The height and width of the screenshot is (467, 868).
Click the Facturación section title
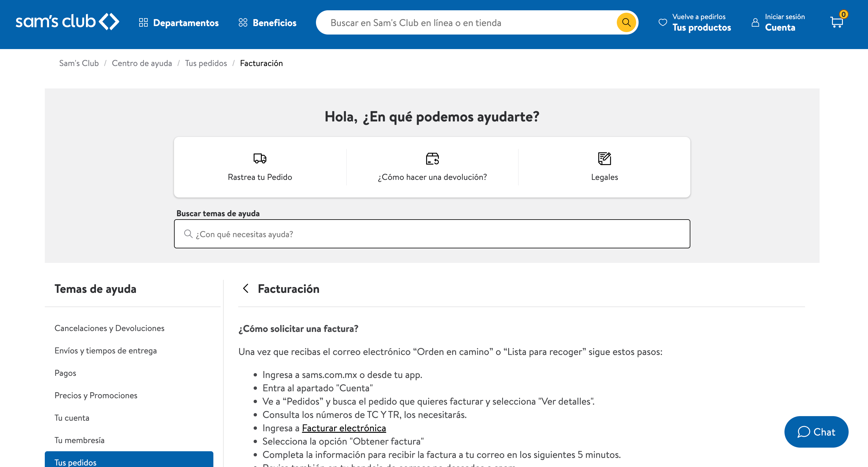tap(288, 289)
